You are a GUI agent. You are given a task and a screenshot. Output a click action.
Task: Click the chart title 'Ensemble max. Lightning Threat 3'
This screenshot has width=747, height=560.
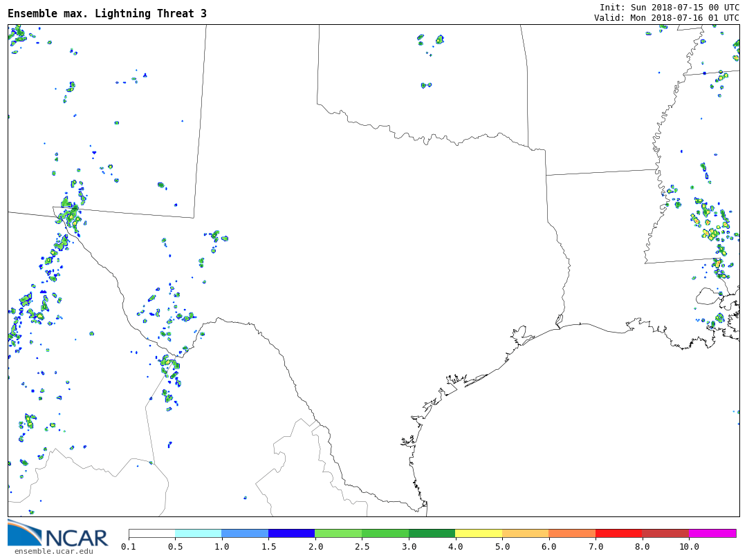[x=107, y=14]
